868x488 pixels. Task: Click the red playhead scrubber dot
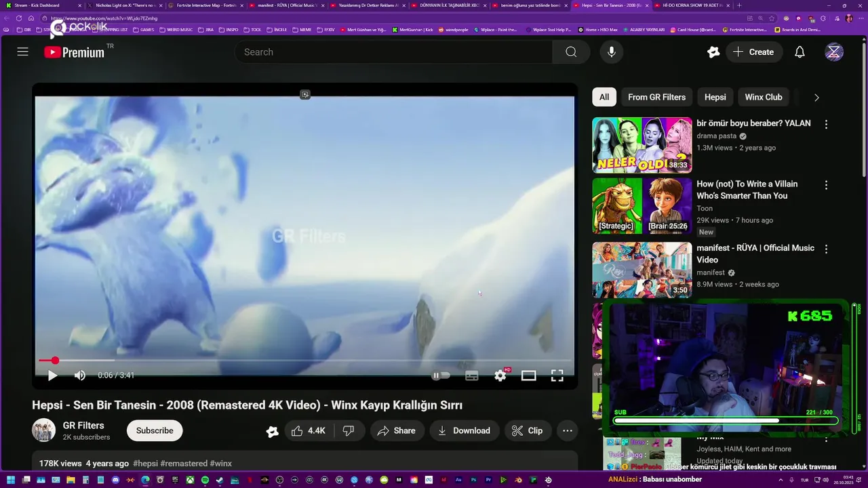(55, 361)
